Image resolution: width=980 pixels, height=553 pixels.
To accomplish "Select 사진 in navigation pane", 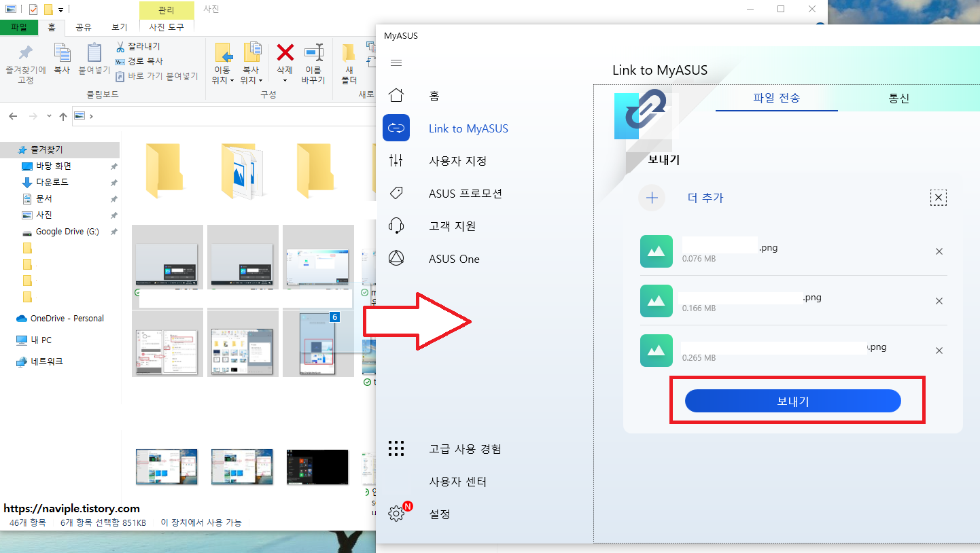I will (44, 215).
